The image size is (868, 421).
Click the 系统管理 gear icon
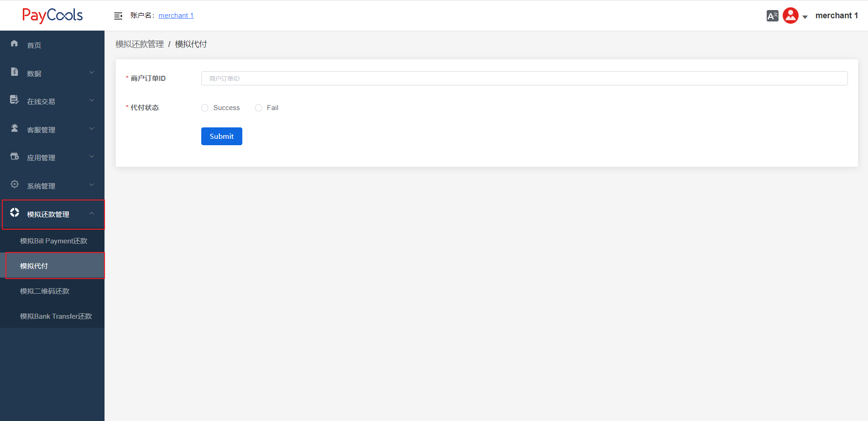[14, 184]
